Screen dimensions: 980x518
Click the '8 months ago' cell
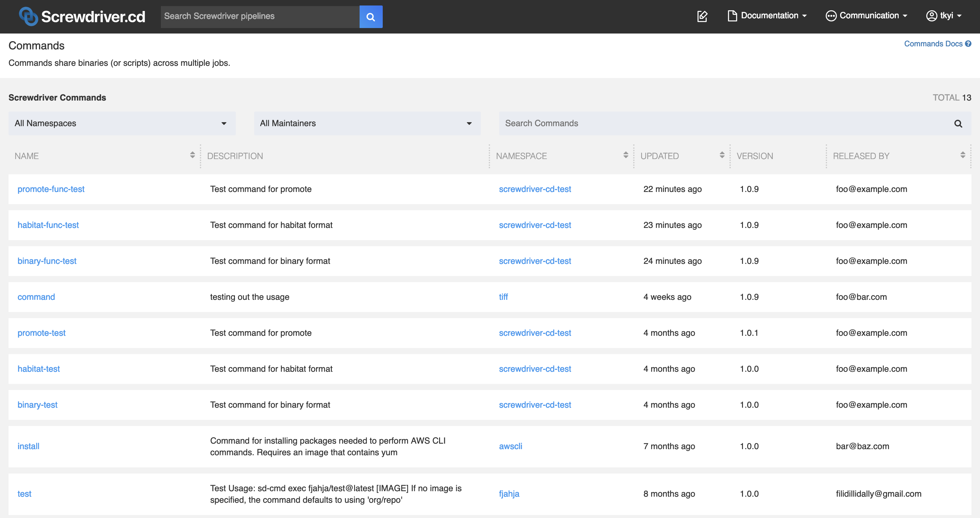pyautogui.click(x=669, y=494)
